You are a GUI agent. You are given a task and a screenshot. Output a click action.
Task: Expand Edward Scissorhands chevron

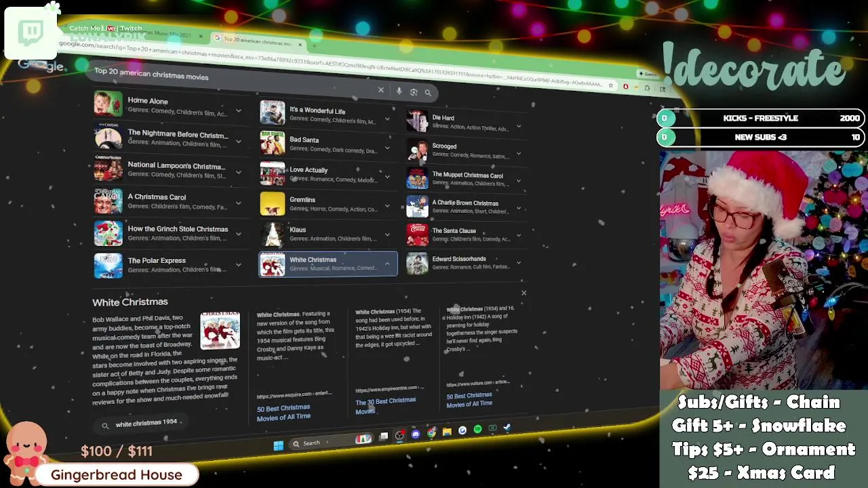519,263
